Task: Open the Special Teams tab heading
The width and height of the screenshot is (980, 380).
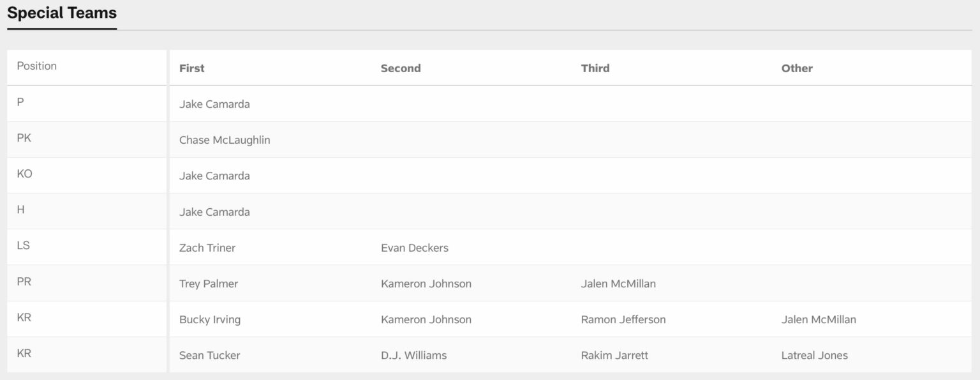Action: pos(62,13)
